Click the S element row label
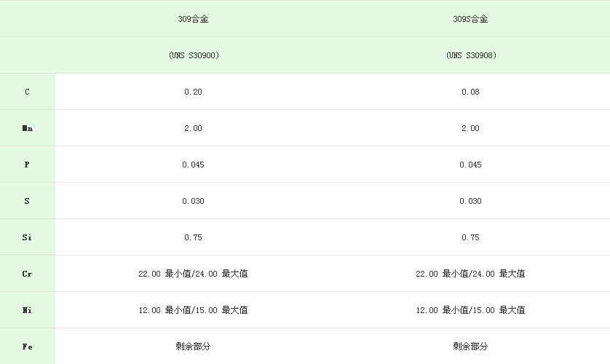The height and width of the screenshot is (364, 610). click(x=27, y=201)
